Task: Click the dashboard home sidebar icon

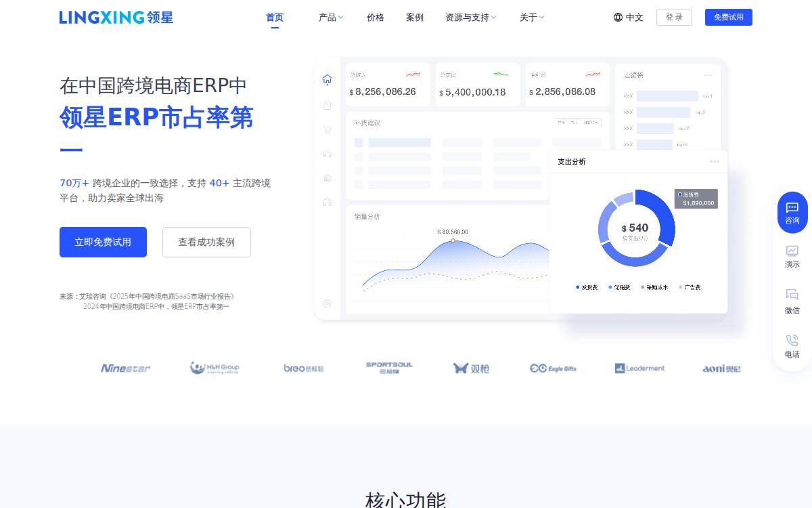Action: click(328, 79)
